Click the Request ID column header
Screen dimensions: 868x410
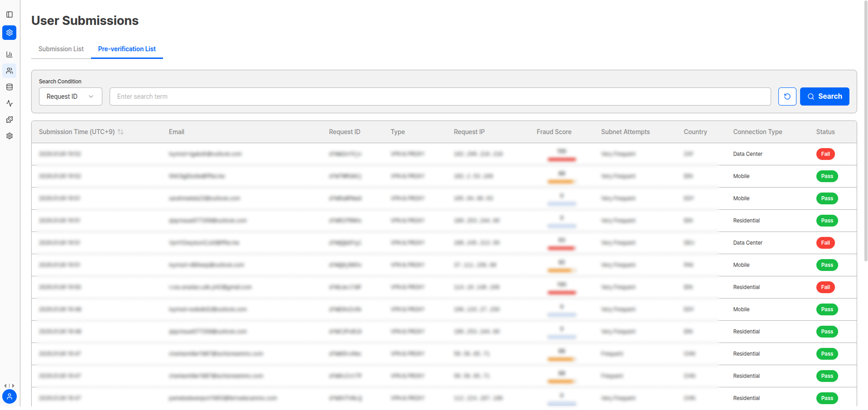pos(345,132)
